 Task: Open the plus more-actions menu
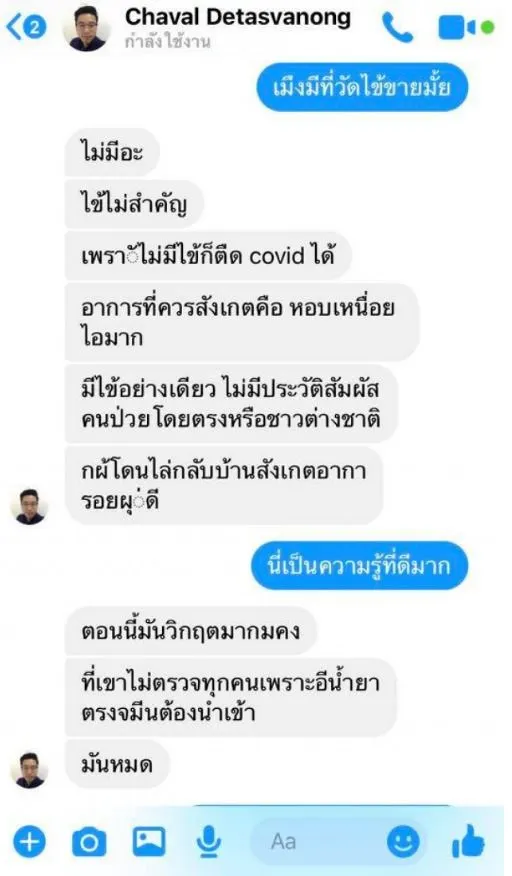30,841
